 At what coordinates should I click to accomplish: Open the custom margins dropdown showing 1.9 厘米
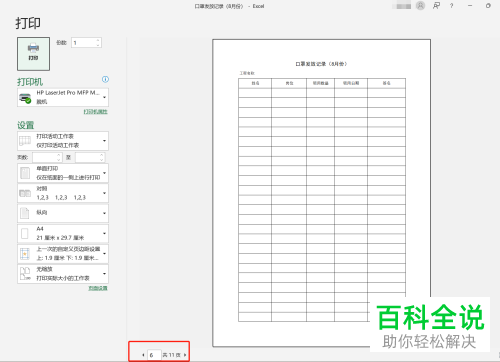(63, 254)
